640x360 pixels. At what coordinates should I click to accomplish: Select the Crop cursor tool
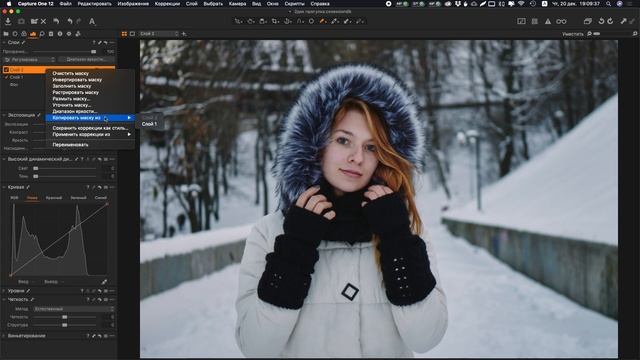(x=275, y=21)
